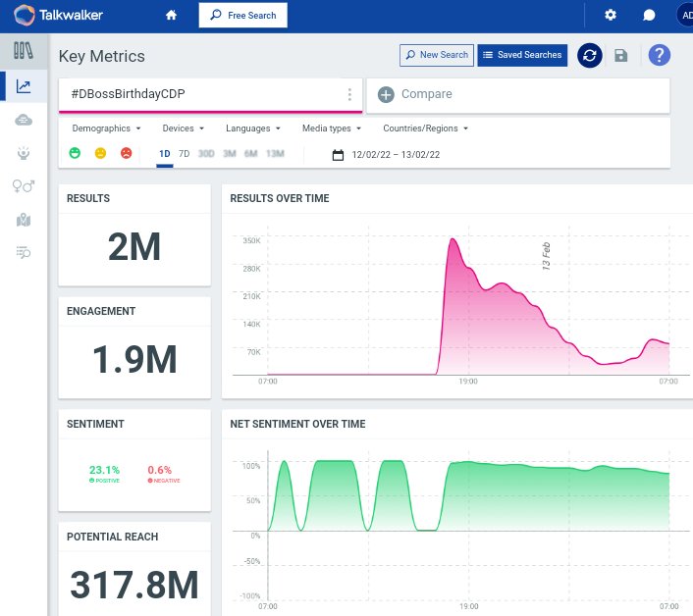This screenshot has width=693, height=616.
Task: Open the AD user avatar
Action: (685, 15)
